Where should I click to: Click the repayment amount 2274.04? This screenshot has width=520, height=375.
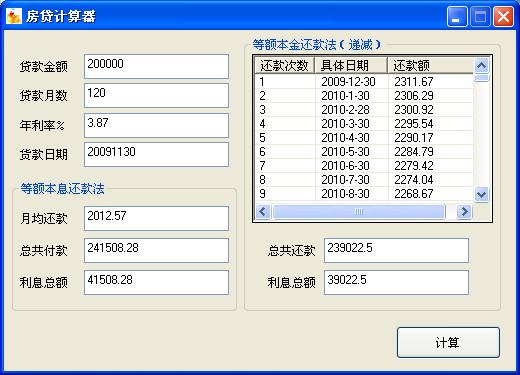click(414, 180)
